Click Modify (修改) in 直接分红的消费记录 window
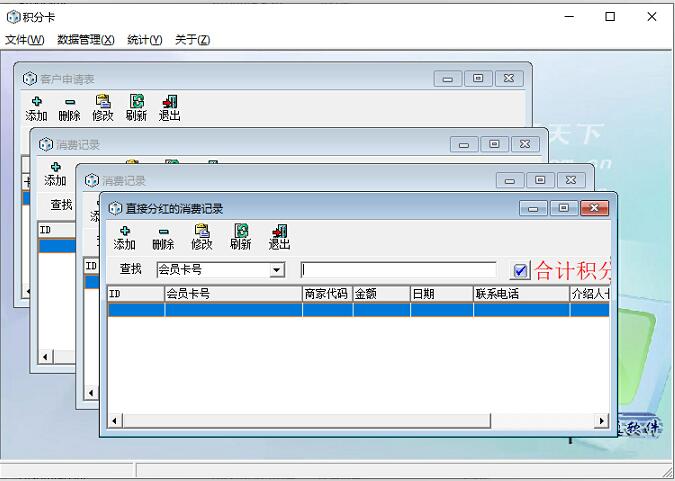 point(201,238)
